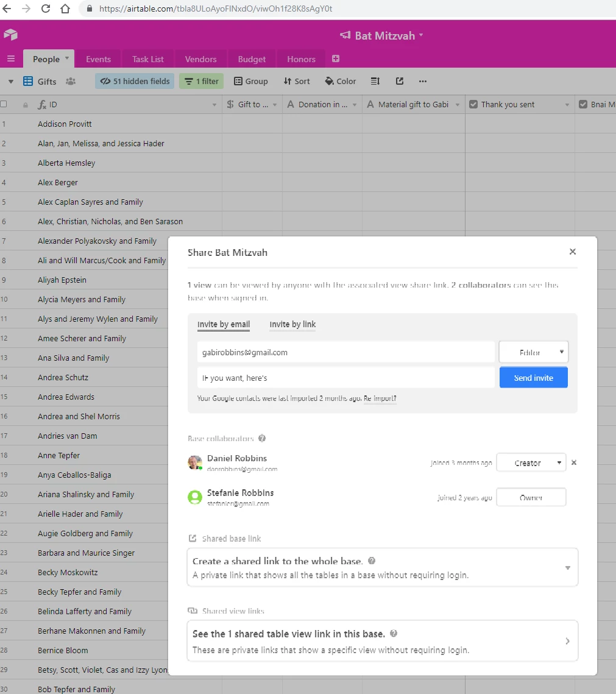The height and width of the screenshot is (694, 616).
Task: Open the Group menu
Action: click(251, 81)
